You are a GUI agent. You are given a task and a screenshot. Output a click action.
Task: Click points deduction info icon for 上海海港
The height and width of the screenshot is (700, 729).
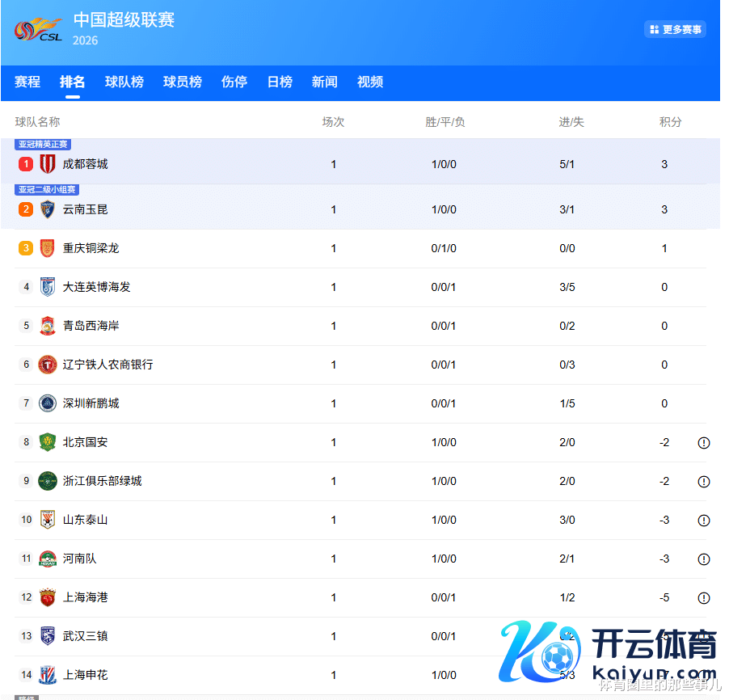pyautogui.click(x=704, y=598)
